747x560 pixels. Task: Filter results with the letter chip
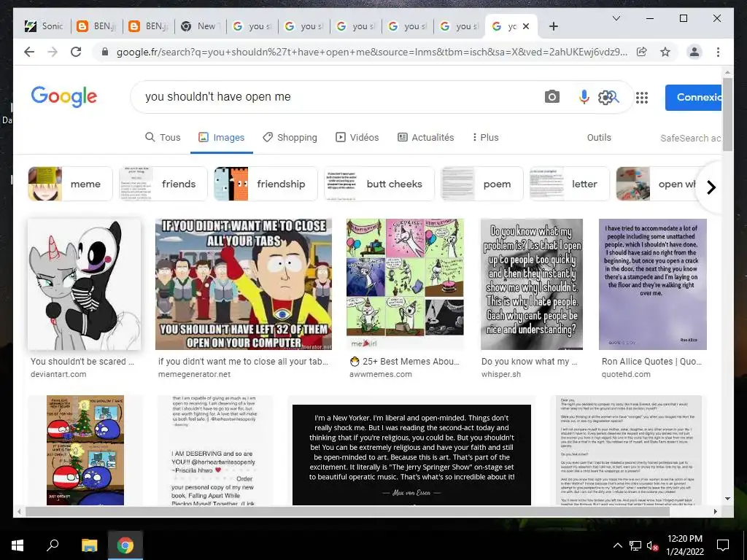[569, 184]
